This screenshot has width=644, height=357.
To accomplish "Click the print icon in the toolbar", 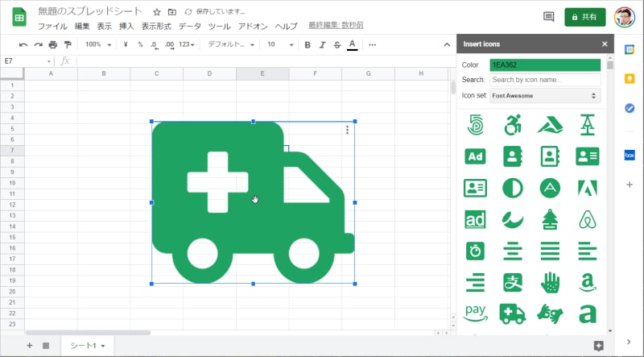I will point(53,44).
